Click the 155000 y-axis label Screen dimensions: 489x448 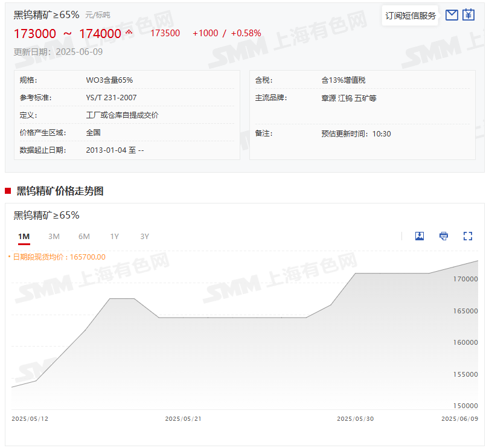(x=465, y=374)
